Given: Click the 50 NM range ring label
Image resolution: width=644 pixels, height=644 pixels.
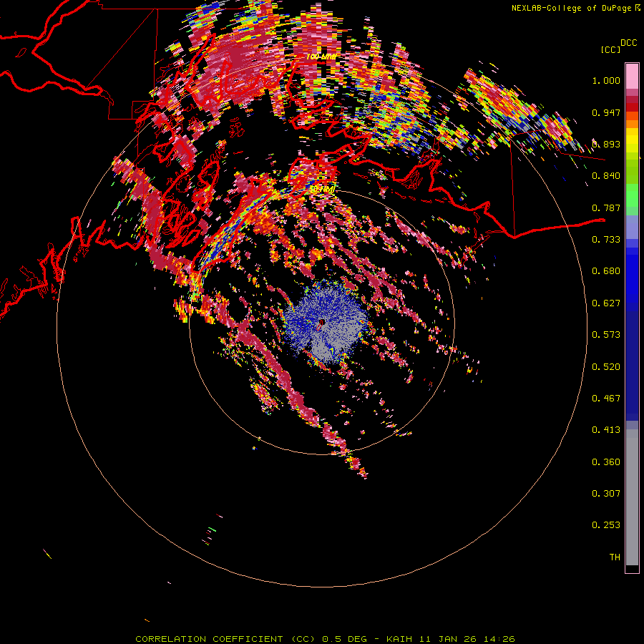Looking at the screenshot, I should tap(321, 190).
